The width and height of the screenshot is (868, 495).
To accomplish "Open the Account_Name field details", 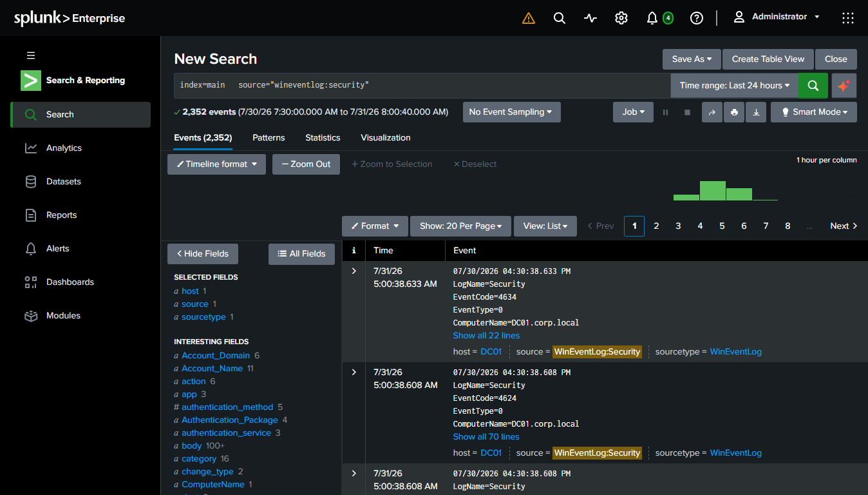I will 212,369.
